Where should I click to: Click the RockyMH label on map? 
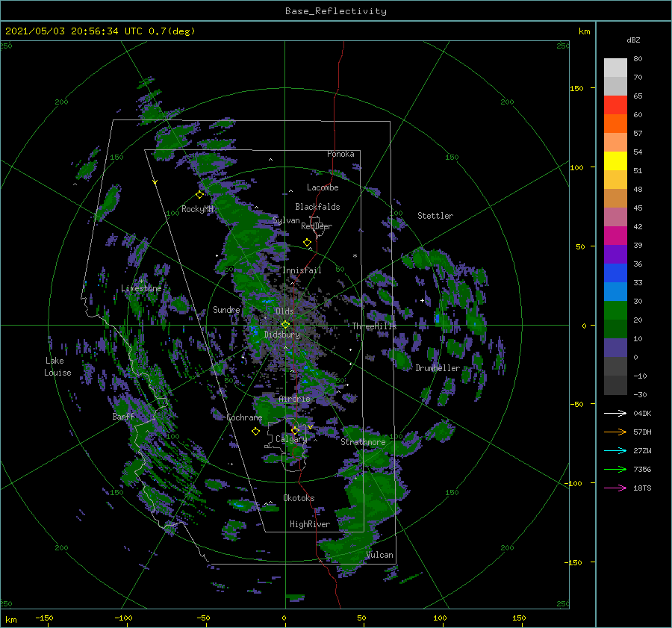point(197,209)
